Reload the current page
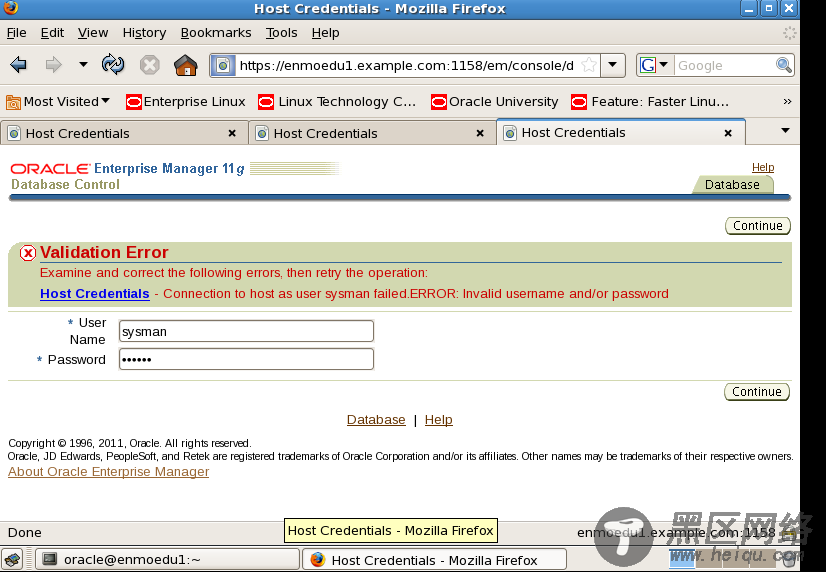 (x=113, y=65)
